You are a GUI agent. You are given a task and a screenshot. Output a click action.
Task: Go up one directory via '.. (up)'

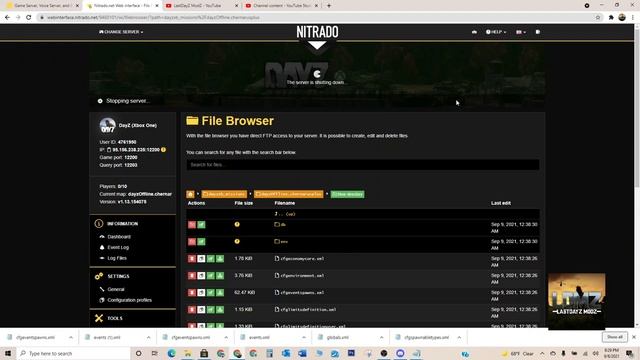coord(285,214)
